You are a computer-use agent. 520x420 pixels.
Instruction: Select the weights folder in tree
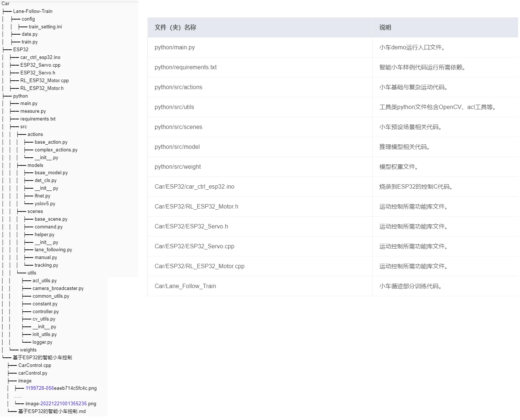[28, 350]
